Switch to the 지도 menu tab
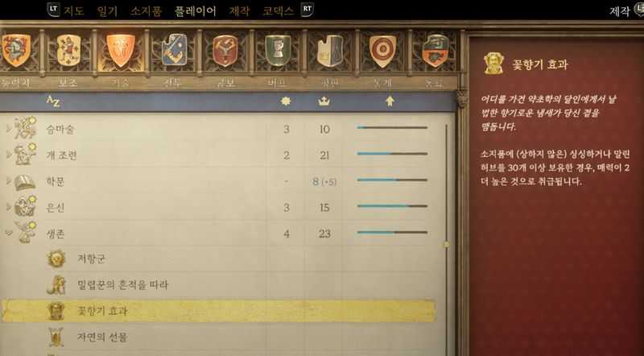Viewport: 644px width, 356px height. pos(73,11)
